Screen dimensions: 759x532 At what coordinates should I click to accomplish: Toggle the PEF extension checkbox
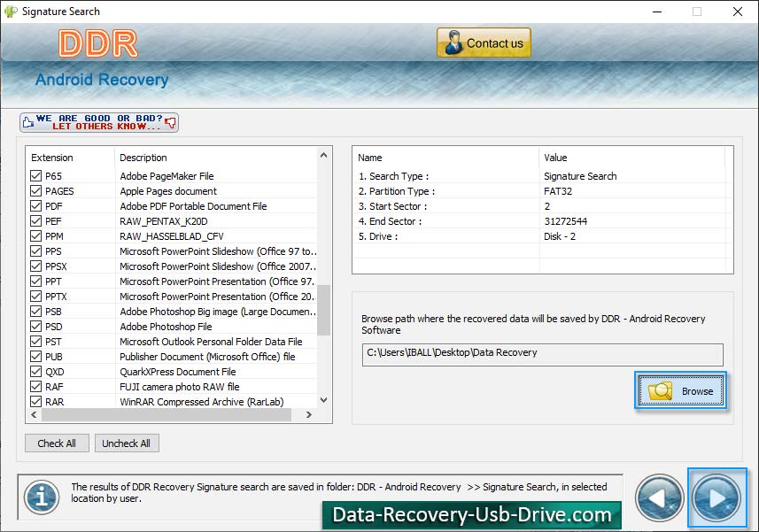(35, 220)
